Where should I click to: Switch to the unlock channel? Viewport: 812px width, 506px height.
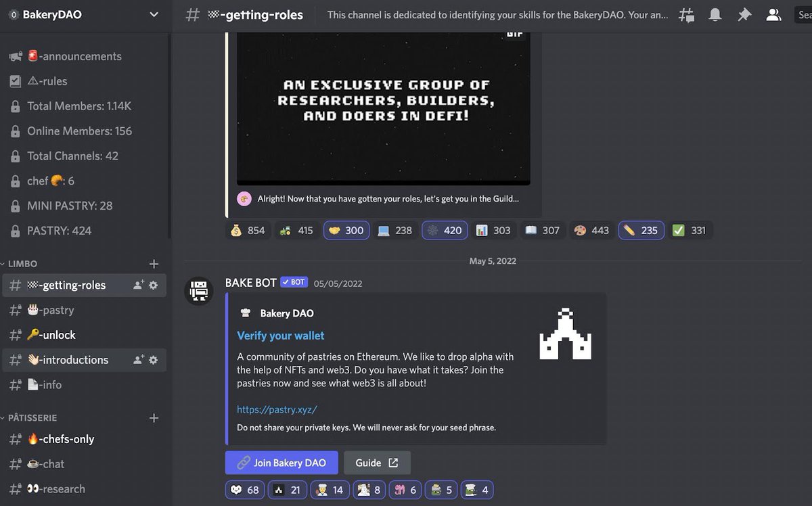tap(85, 335)
